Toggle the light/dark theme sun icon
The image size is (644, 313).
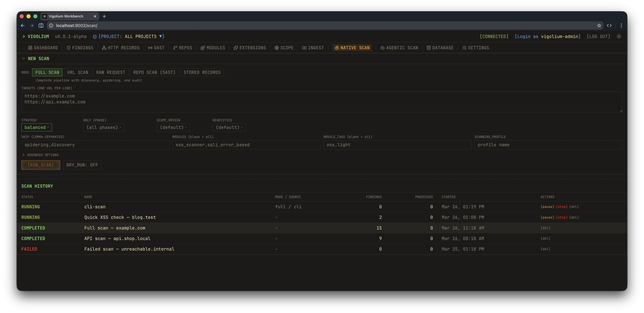pos(619,36)
